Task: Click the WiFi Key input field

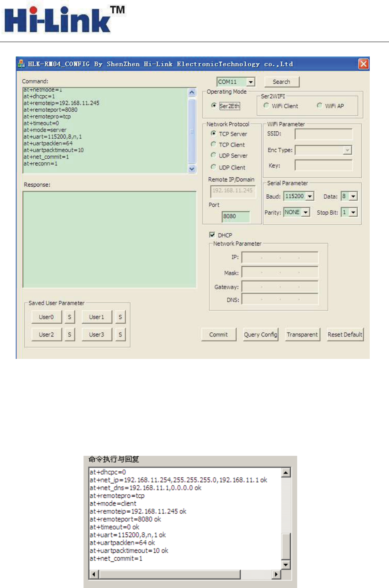Action: (324, 165)
